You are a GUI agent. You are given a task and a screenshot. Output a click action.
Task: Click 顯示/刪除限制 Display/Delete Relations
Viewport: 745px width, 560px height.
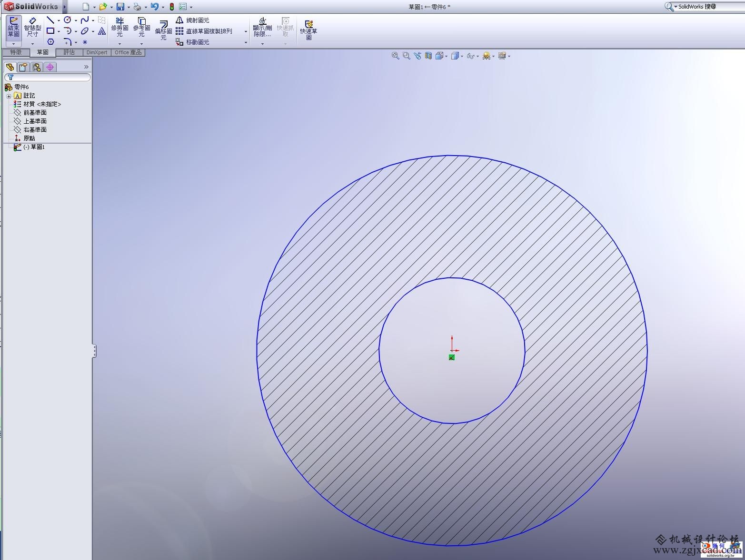pos(262,27)
